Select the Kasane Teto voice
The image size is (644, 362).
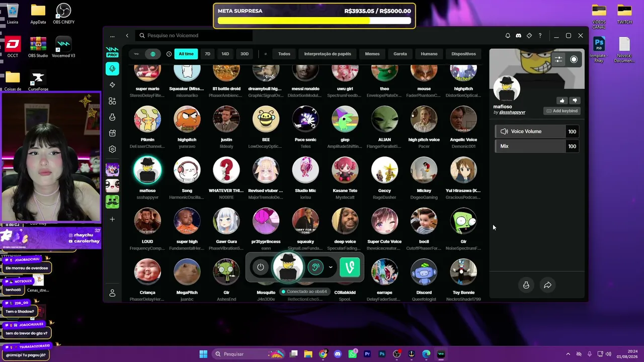tap(345, 170)
